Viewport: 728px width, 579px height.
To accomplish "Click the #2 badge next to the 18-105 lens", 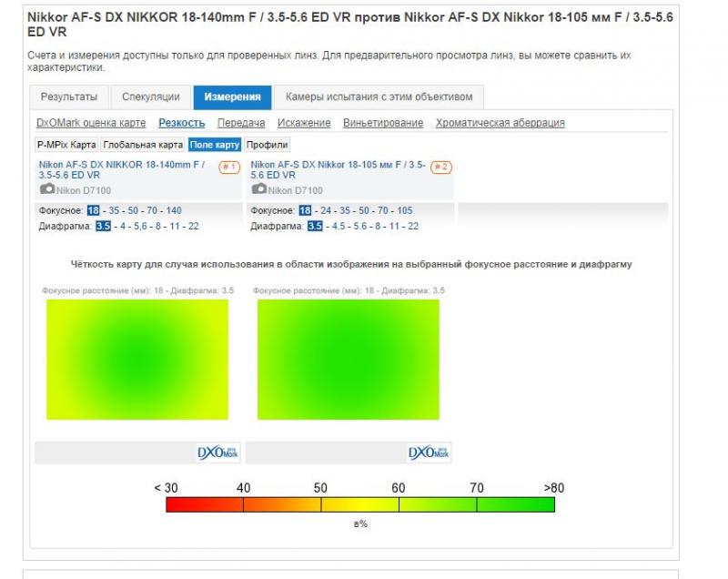I will [441, 167].
